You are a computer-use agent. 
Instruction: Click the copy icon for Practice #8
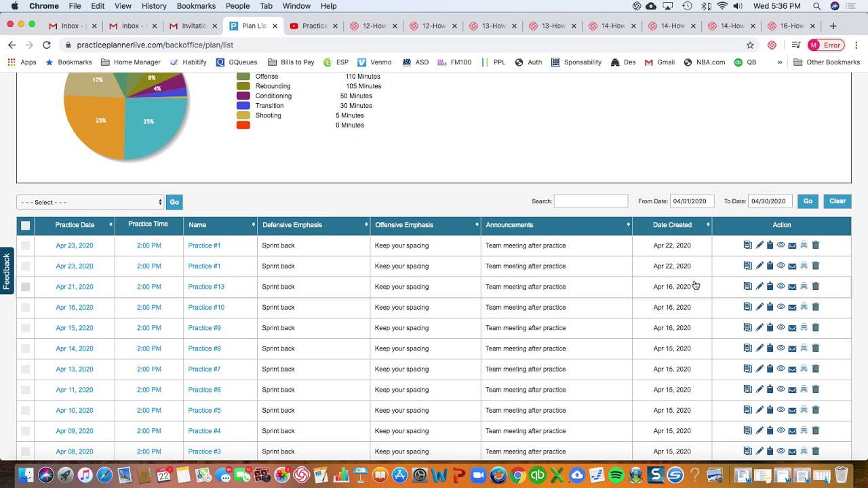pos(747,348)
